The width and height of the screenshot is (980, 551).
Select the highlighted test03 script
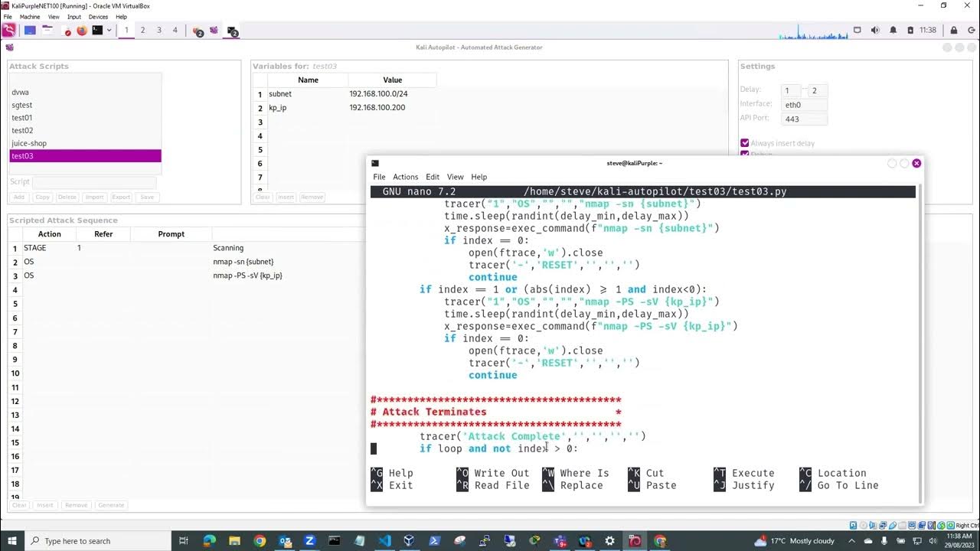pyautogui.click(x=85, y=156)
